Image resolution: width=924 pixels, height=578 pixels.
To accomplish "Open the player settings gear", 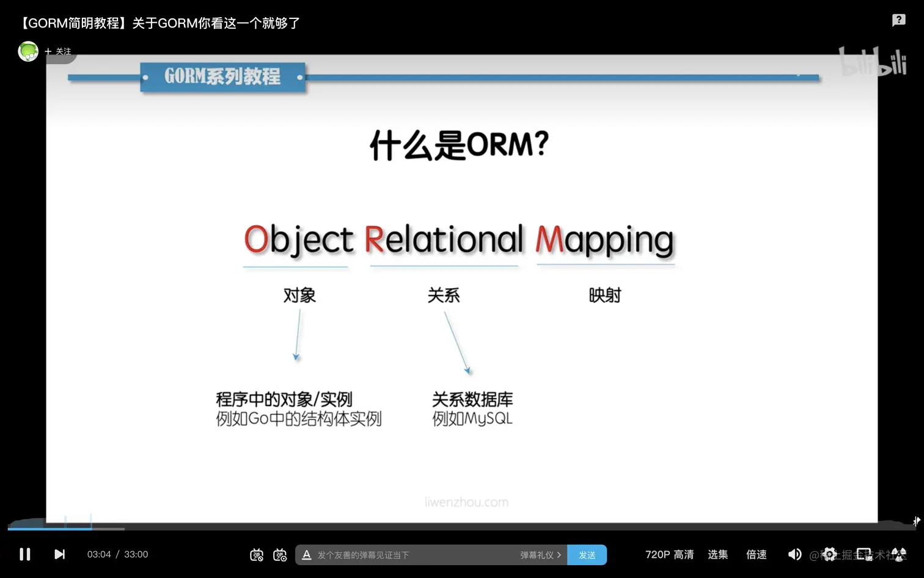I will (x=829, y=554).
